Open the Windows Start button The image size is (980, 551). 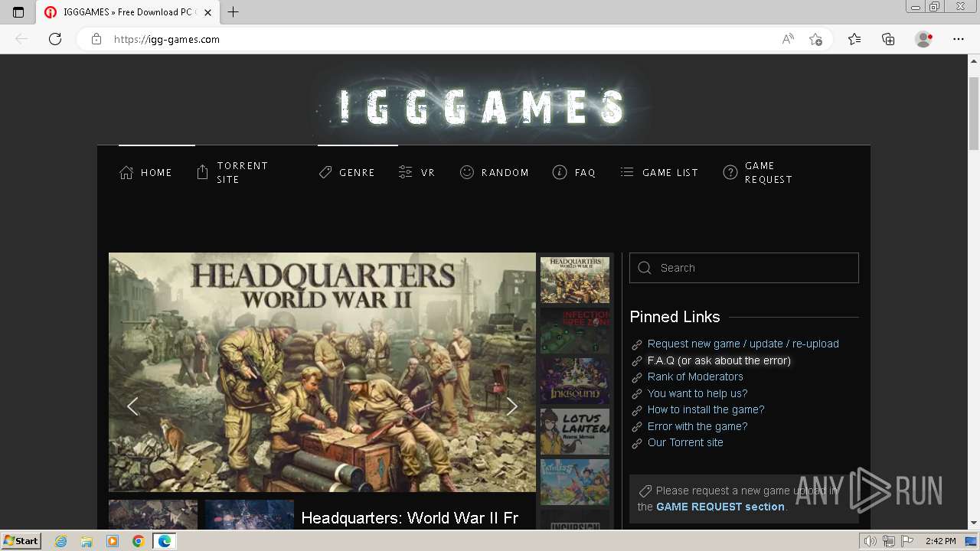21,541
